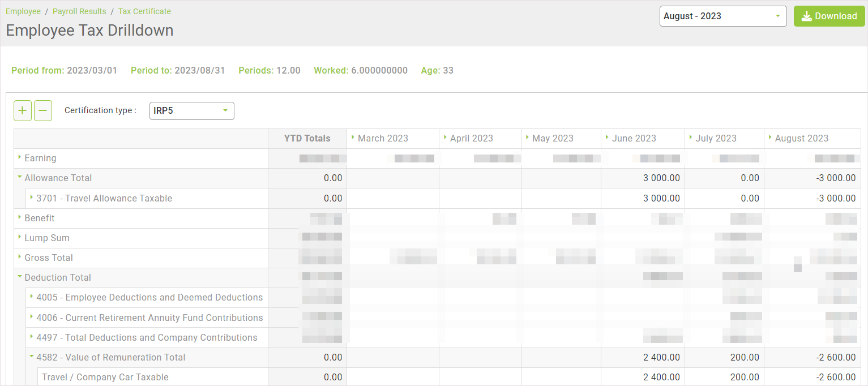Click June 2023 value for 3701 Travel Allowance
Screen dimensions: 868x386
point(661,198)
